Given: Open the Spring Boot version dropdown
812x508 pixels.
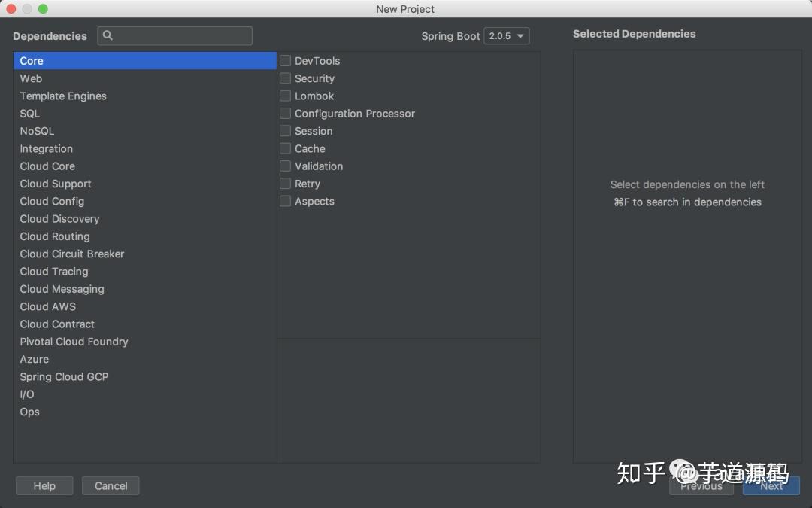Looking at the screenshot, I should pyautogui.click(x=506, y=35).
